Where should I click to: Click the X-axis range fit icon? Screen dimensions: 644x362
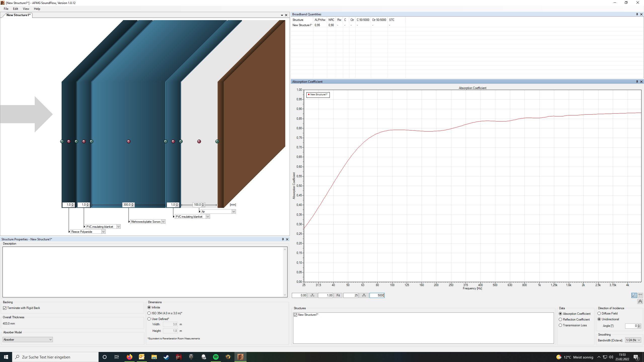coord(364,295)
